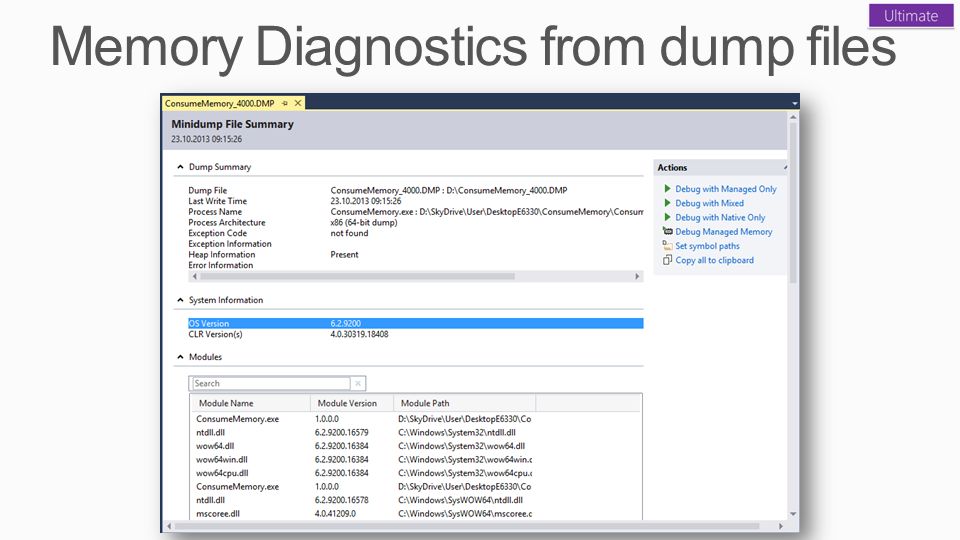Click the Last Write Time label
The height and width of the screenshot is (540, 960).
[x=217, y=201]
